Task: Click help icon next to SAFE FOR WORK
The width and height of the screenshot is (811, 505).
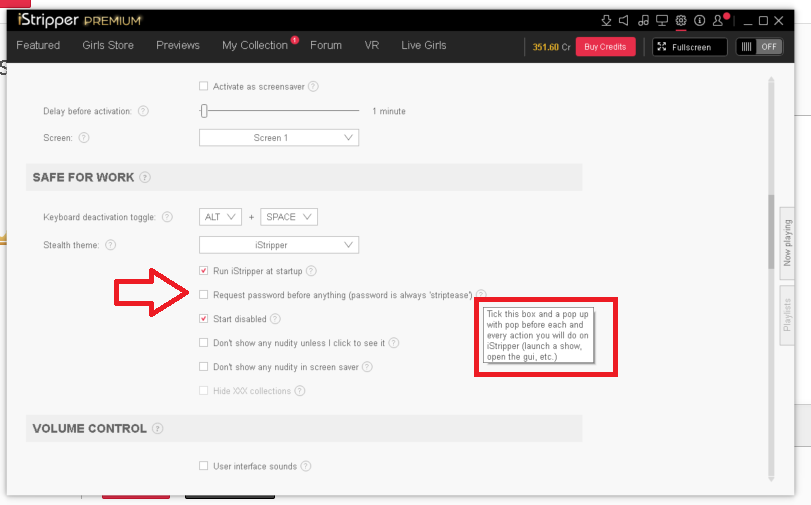Action: coord(145,178)
